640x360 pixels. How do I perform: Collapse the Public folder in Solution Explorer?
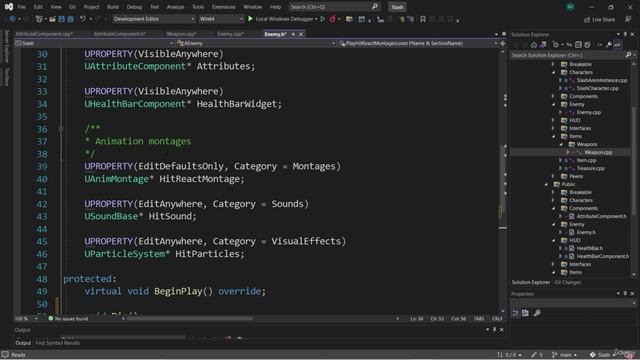(546, 184)
